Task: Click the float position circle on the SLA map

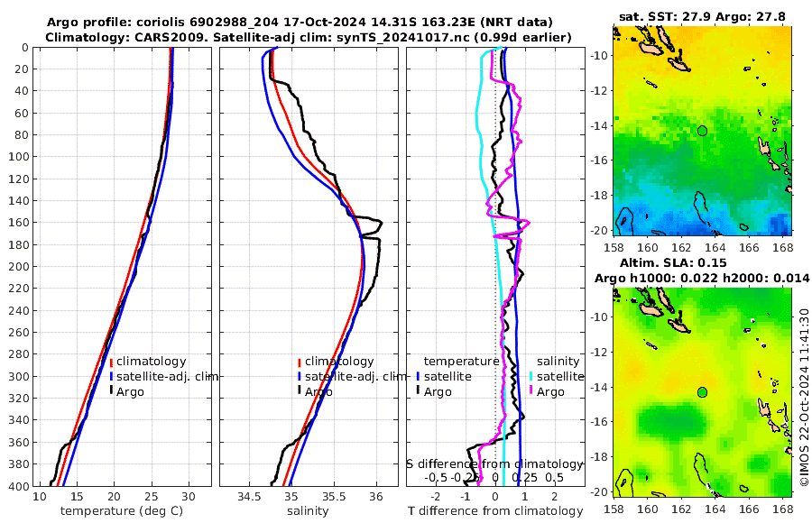Action: pos(702,392)
